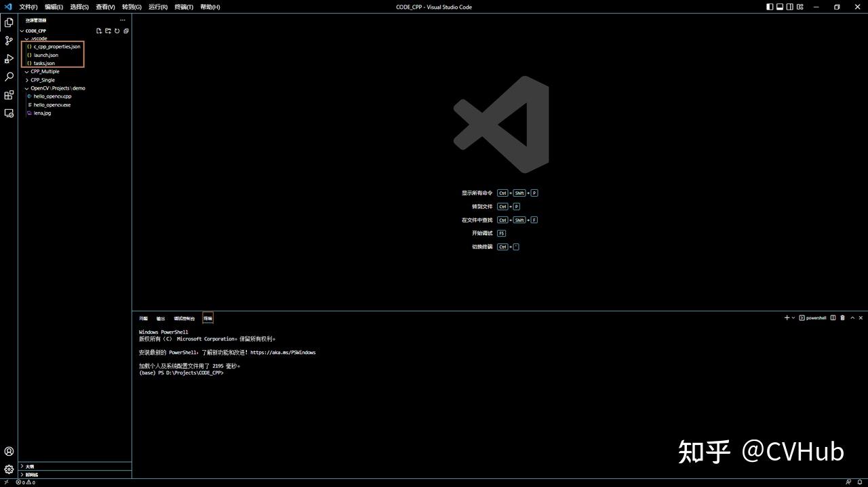Kill the terminal using the trash icon
The height and width of the screenshot is (487, 868).
pyautogui.click(x=842, y=317)
